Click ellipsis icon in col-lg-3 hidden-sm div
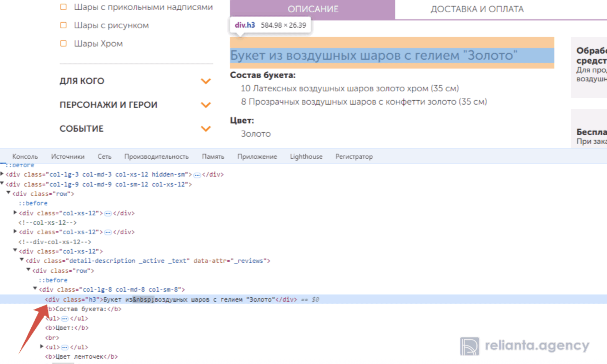The width and height of the screenshot is (607, 364). point(197,175)
